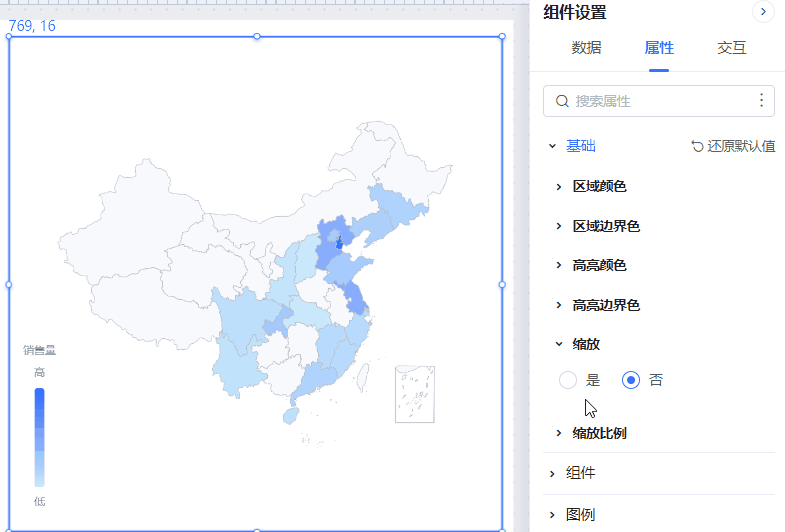
Task: Click the 销售量 legend title
Action: click(x=40, y=350)
